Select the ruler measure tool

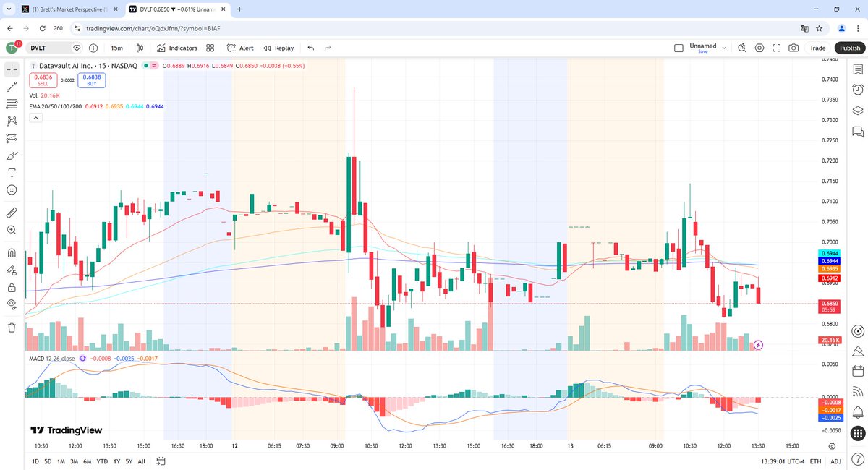(x=12, y=213)
